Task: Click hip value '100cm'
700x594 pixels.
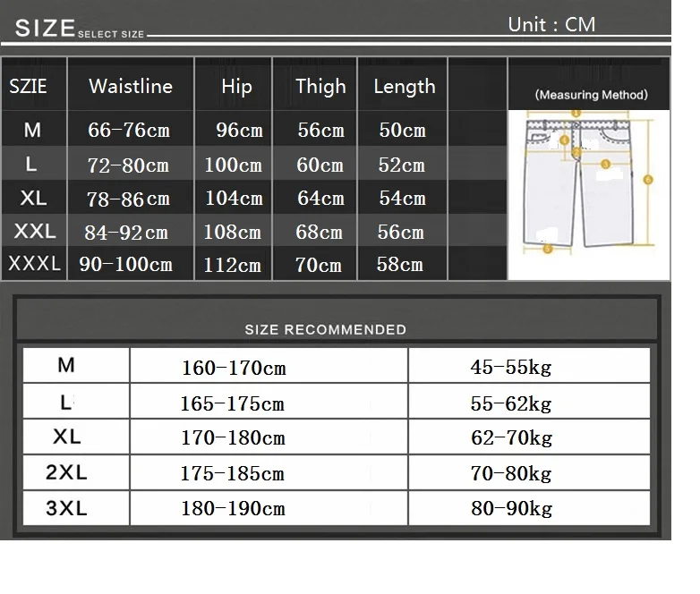Action: click(x=233, y=165)
